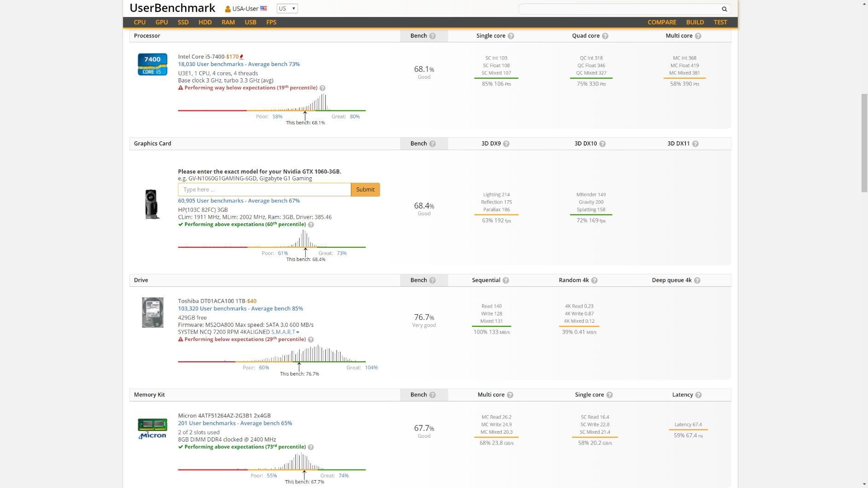Click the page vertical scrollbar thumb
This screenshot has width=868, height=488.
pyautogui.click(x=864, y=143)
